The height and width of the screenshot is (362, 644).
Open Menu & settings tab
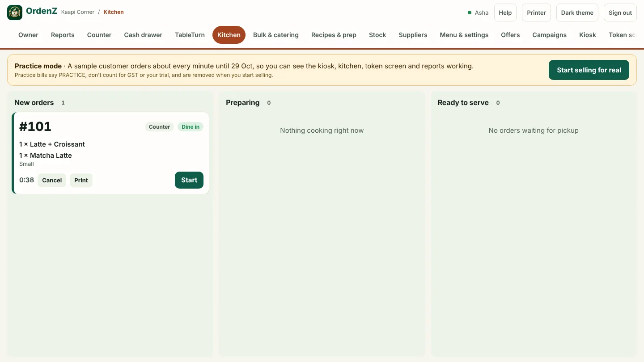[464, 35]
